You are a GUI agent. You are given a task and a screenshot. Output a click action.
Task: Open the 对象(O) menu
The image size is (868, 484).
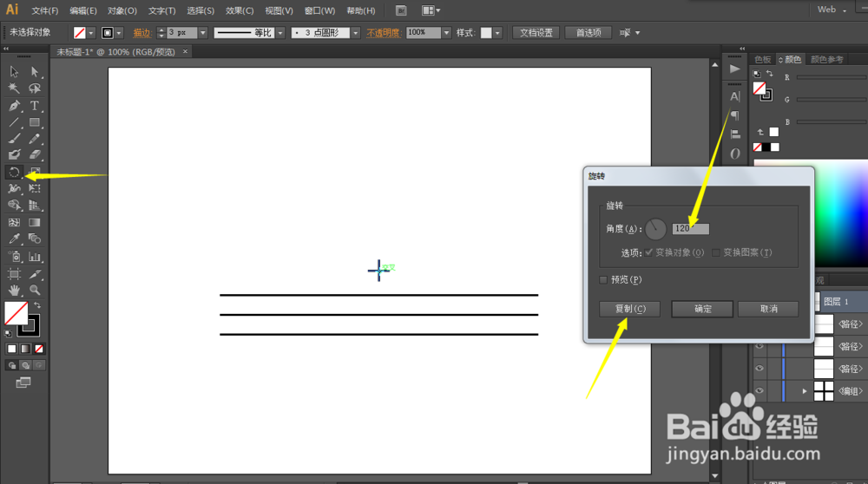(x=122, y=10)
